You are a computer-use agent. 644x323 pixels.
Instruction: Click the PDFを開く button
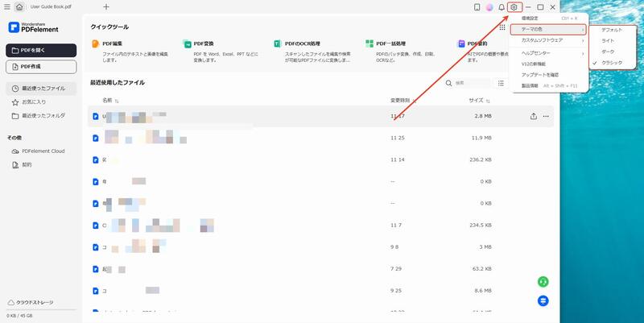(41, 50)
